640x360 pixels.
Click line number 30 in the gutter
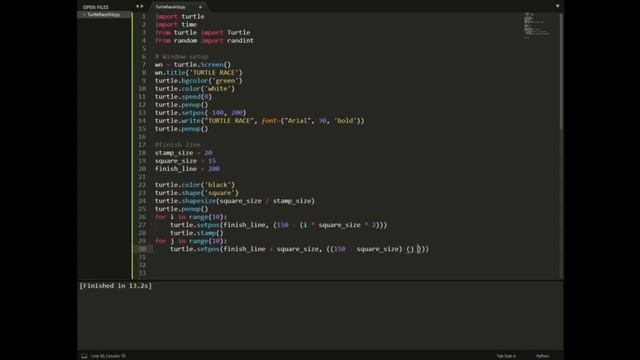click(142, 249)
